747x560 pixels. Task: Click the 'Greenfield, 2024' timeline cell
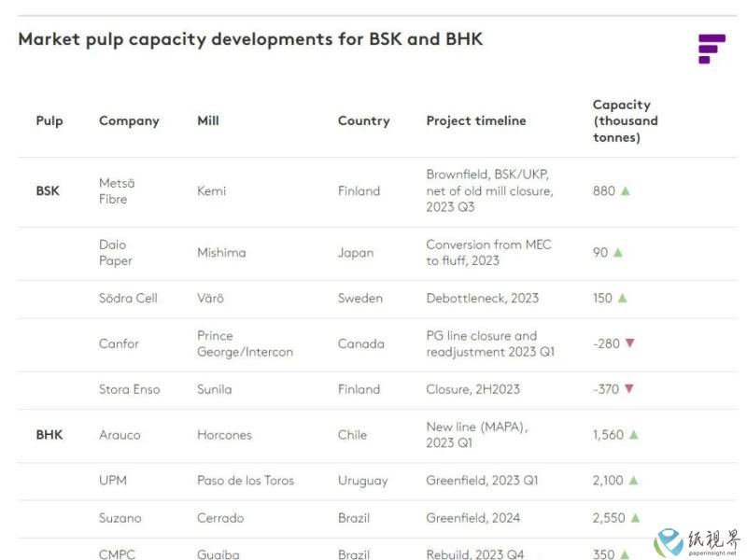pyautogui.click(x=473, y=518)
